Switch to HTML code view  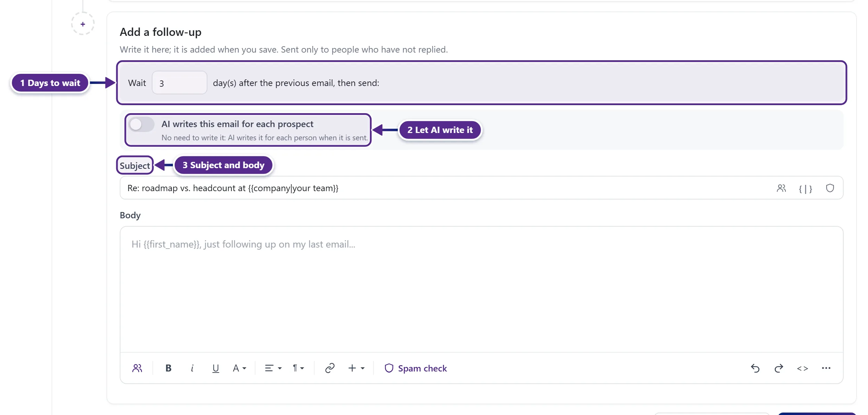click(x=803, y=368)
